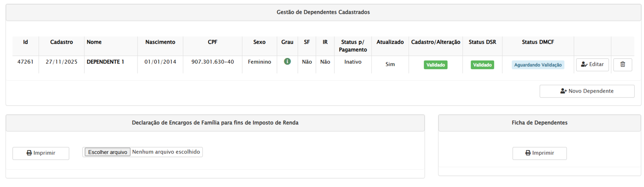Click the Id column header
Screen dimensions: 644x187
(25, 42)
